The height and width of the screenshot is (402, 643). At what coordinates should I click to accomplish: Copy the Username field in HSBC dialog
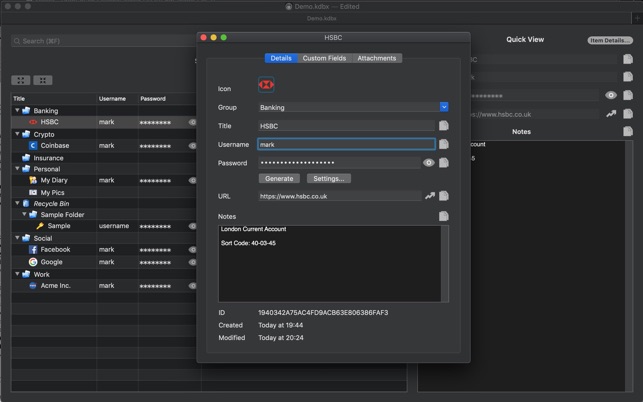point(444,144)
